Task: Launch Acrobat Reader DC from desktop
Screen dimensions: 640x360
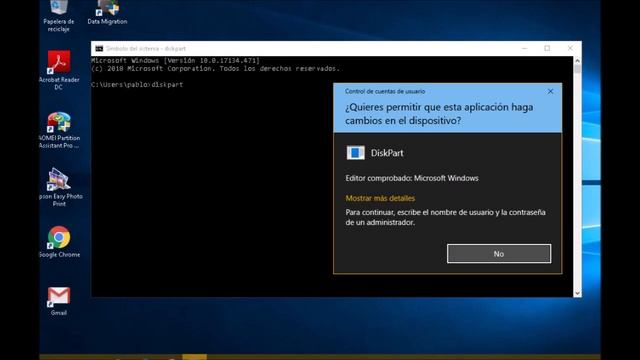Action: click(59, 70)
